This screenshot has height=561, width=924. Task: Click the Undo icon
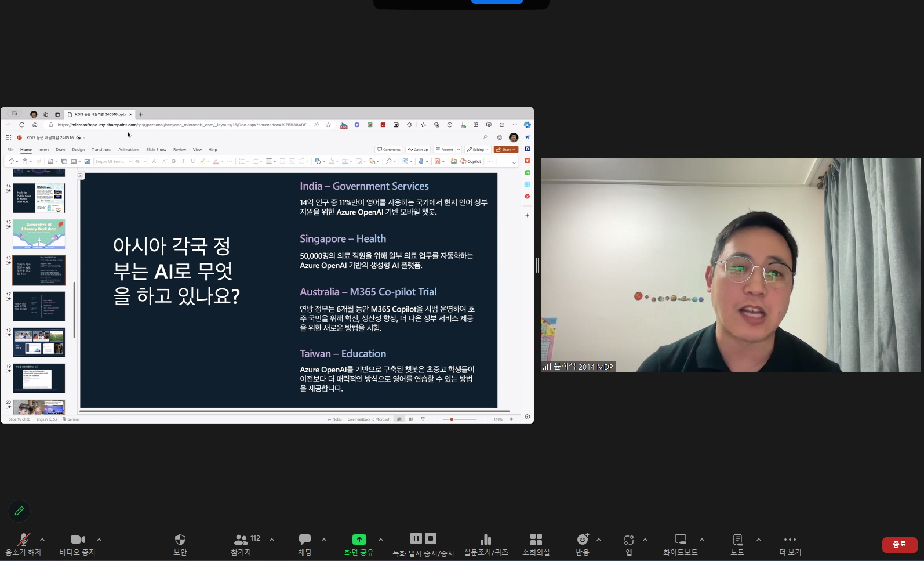pos(10,161)
